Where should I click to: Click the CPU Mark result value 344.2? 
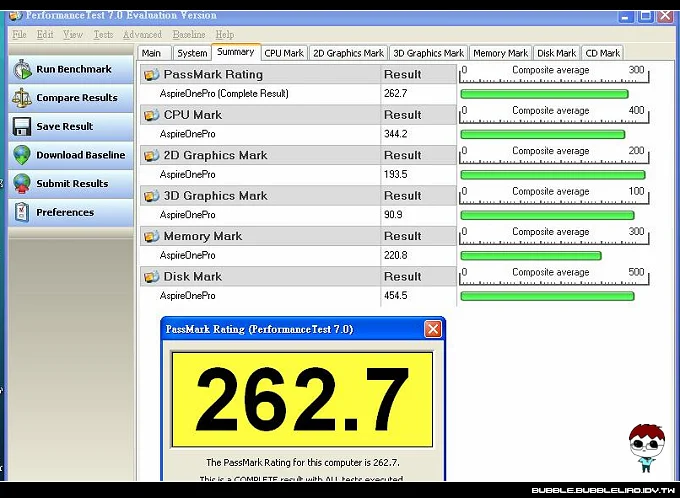[396, 134]
